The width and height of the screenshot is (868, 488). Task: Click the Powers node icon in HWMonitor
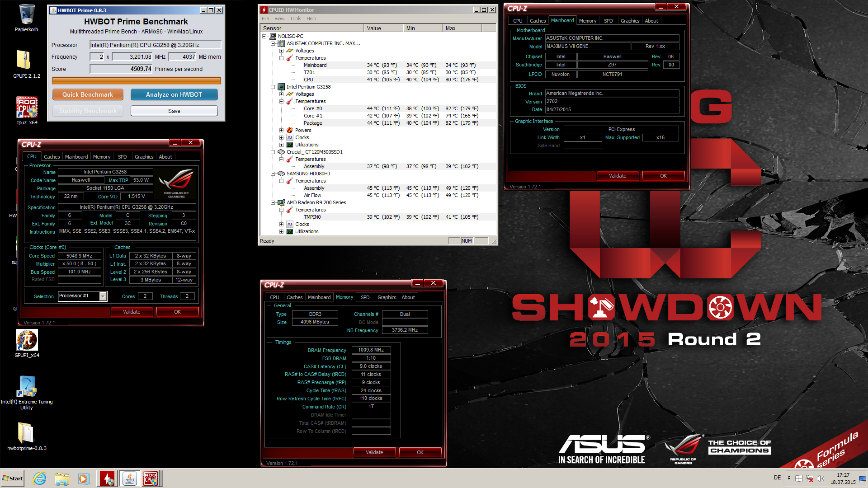pyautogui.click(x=290, y=130)
